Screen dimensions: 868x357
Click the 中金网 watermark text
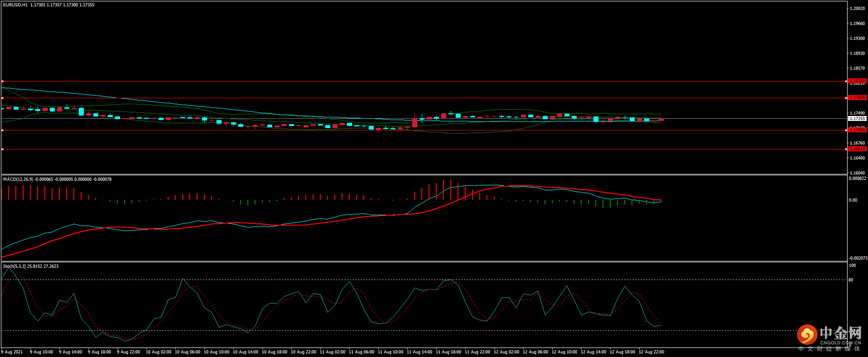[840, 333]
